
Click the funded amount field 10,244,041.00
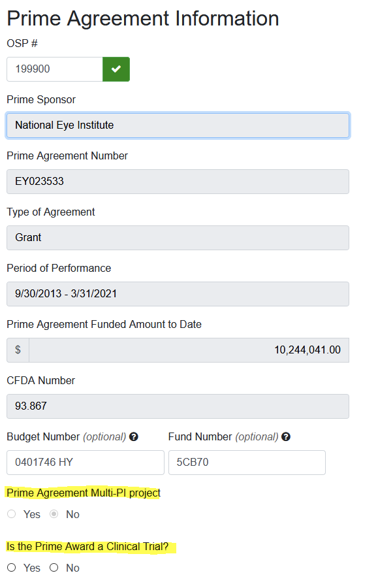coord(189,350)
